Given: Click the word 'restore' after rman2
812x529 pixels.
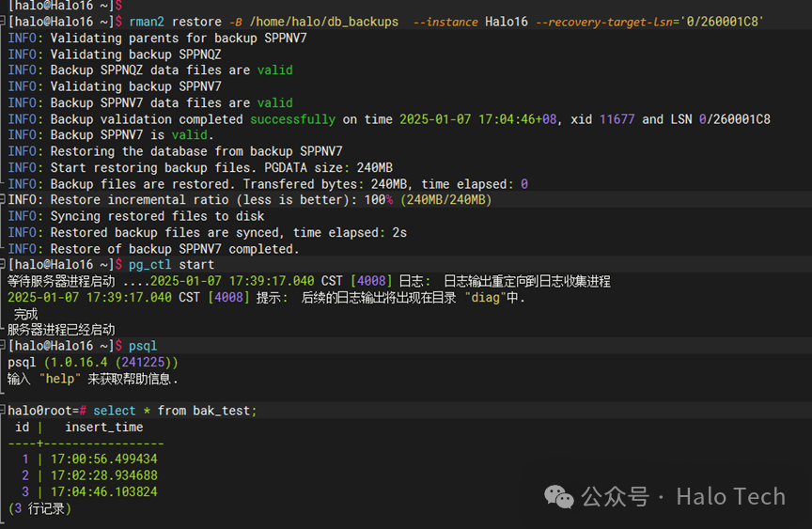Looking at the screenshot, I should tap(196, 22).
